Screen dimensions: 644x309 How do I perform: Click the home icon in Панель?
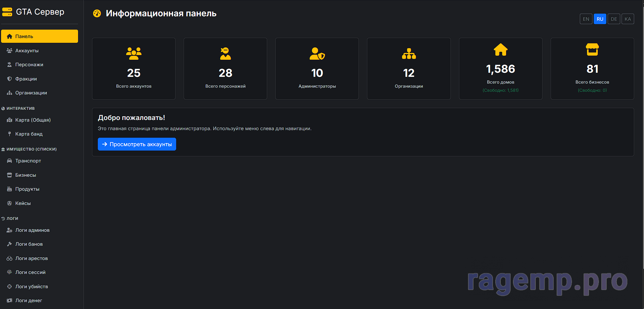10,36
